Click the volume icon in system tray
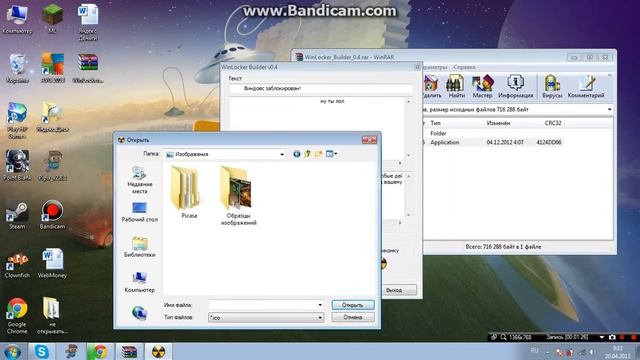The height and width of the screenshot is (360, 640). 591,352
